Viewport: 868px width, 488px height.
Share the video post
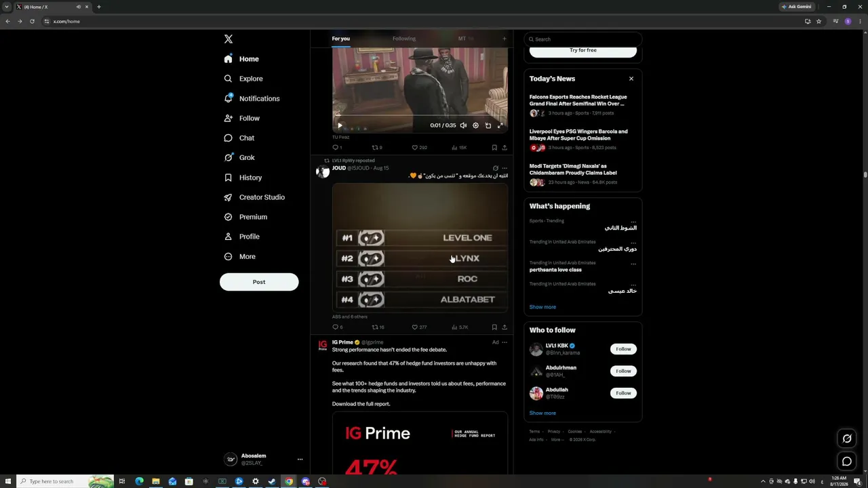(x=504, y=147)
